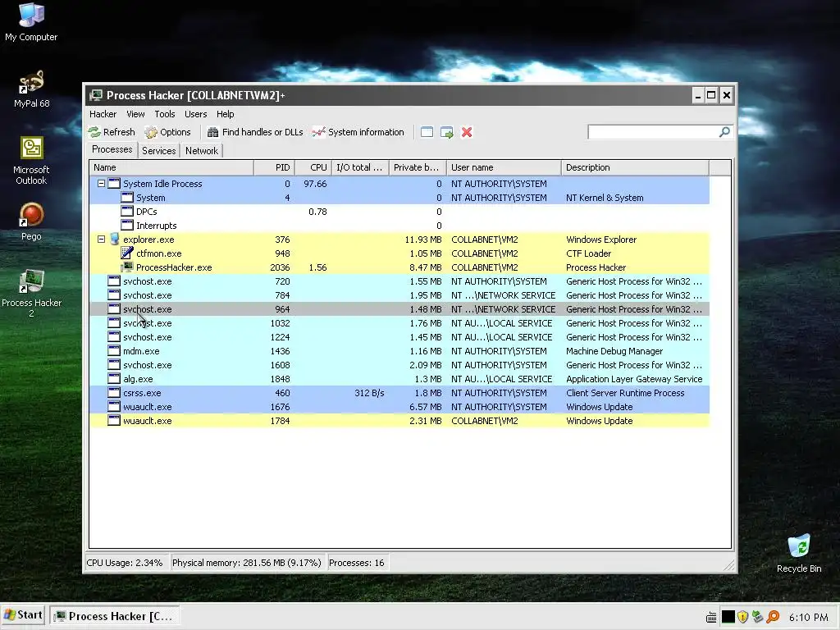This screenshot has width=840, height=630.
Task: Sort by PID column header
Action: point(274,167)
